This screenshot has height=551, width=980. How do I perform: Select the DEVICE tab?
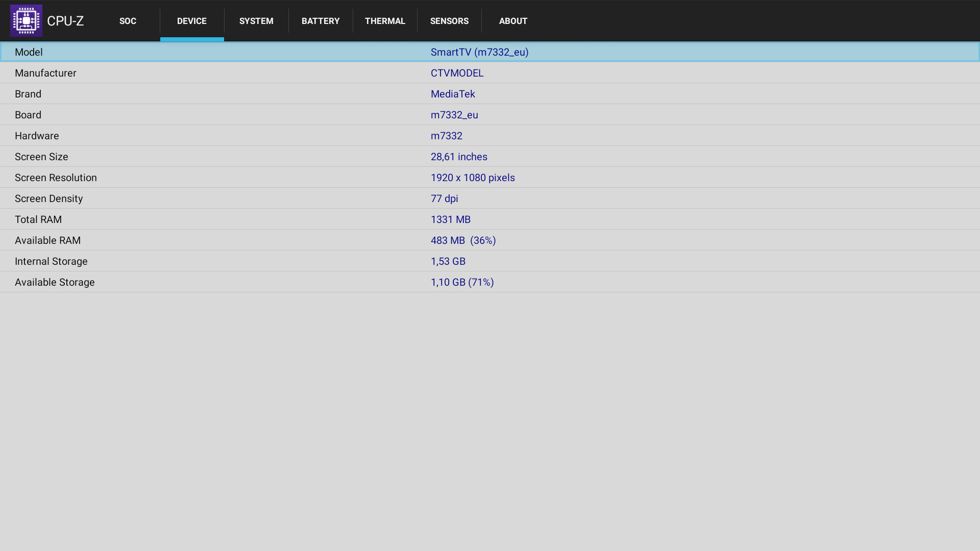tap(192, 21)
